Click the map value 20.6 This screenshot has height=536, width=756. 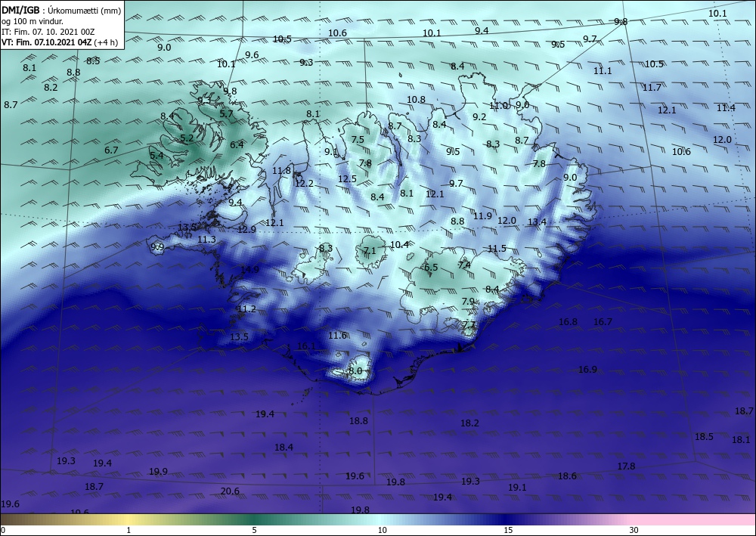[230, 491]
